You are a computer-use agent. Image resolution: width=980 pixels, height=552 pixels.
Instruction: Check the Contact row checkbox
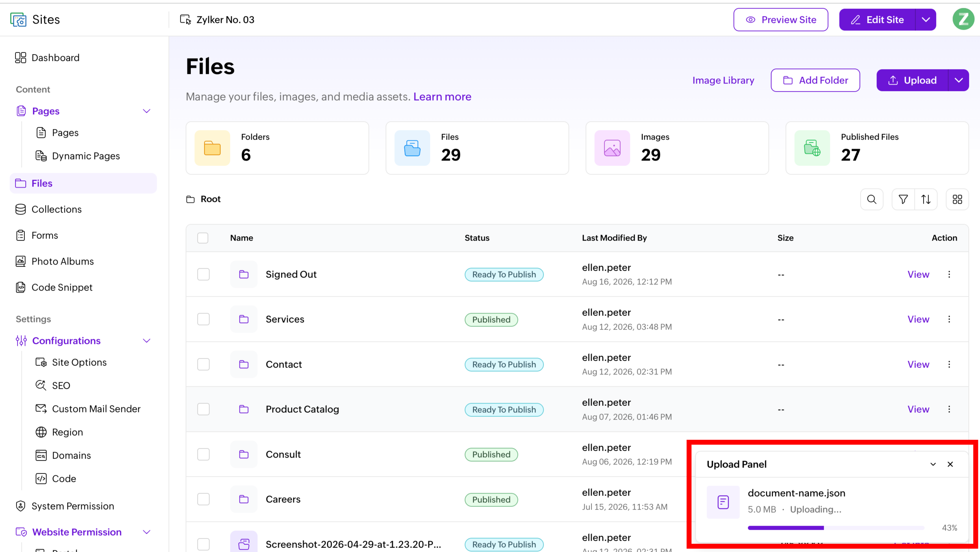(203, 364)
